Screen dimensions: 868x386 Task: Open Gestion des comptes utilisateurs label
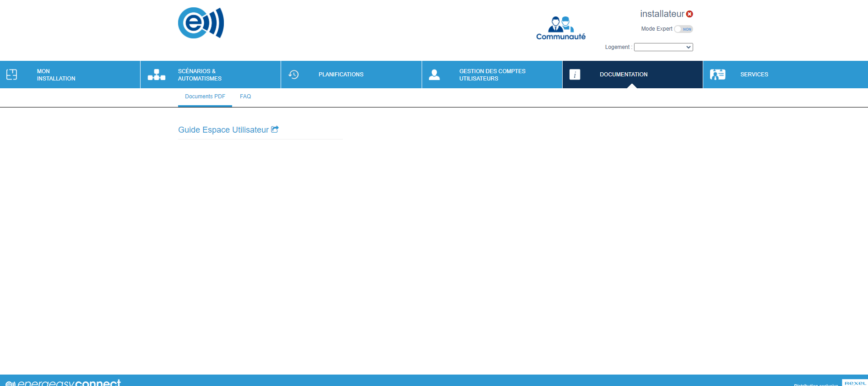coord(492,75)
